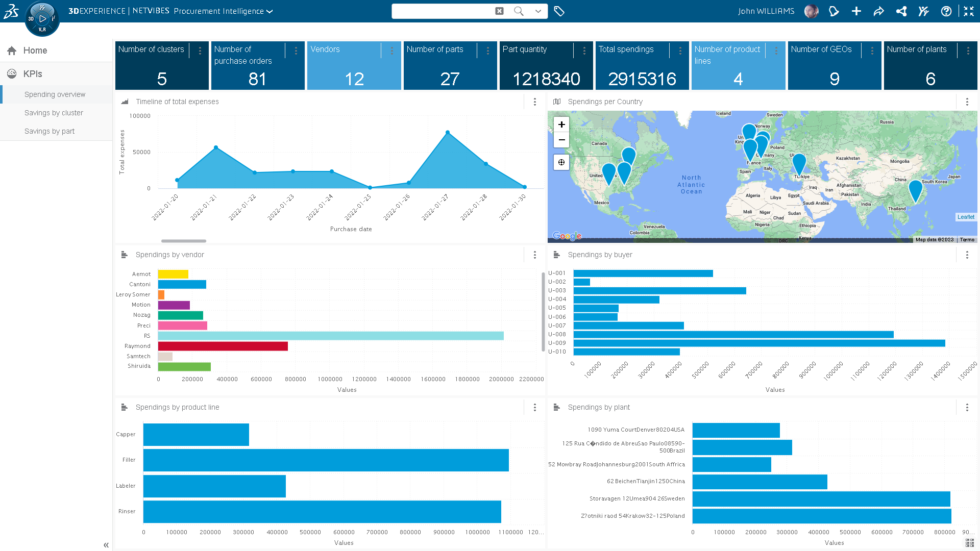Clear the search box with X icon
This screenshot has height=551, width=980.
499,11
